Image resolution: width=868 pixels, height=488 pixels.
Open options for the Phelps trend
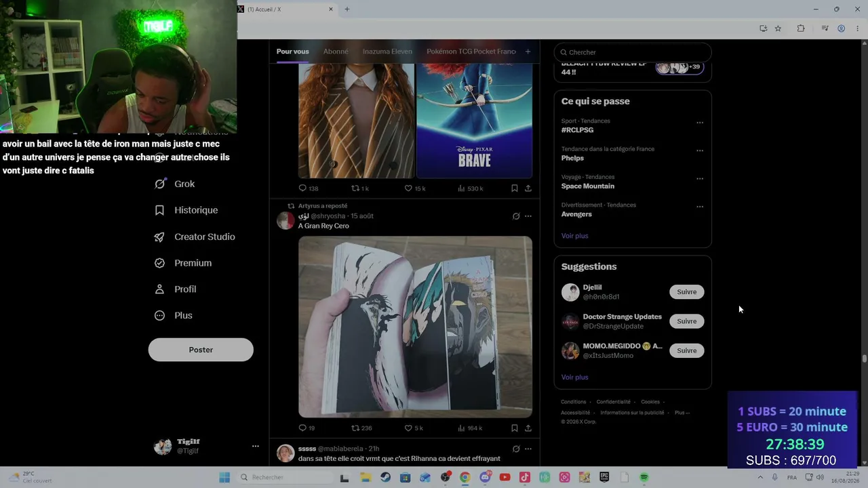click(x=700, y=150)
